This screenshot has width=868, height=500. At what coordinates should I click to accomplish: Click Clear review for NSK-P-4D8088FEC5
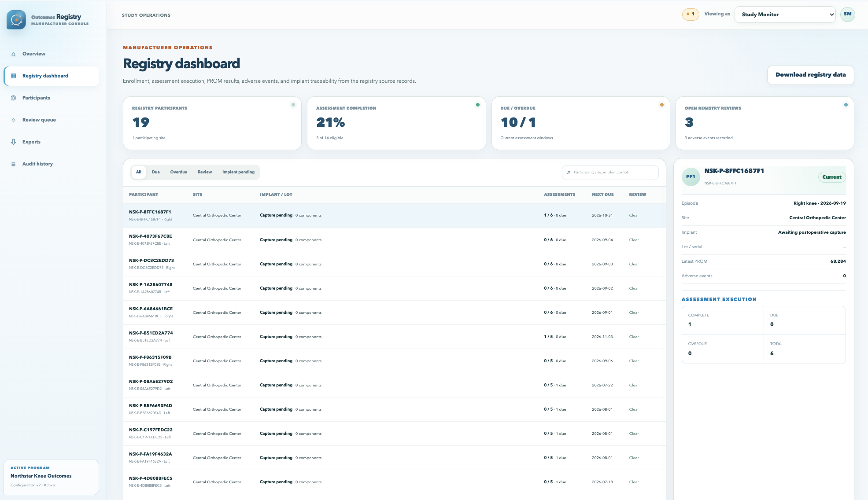[x=634, y=482]
